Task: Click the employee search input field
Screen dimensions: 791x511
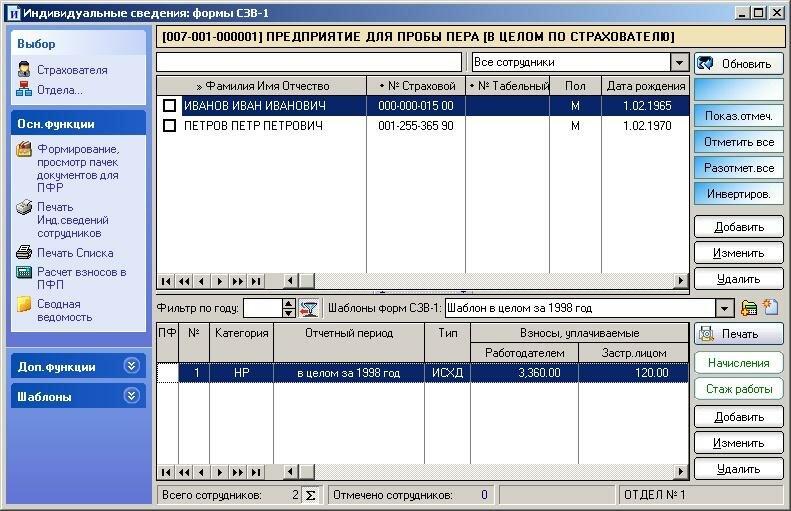Action: 309,63
